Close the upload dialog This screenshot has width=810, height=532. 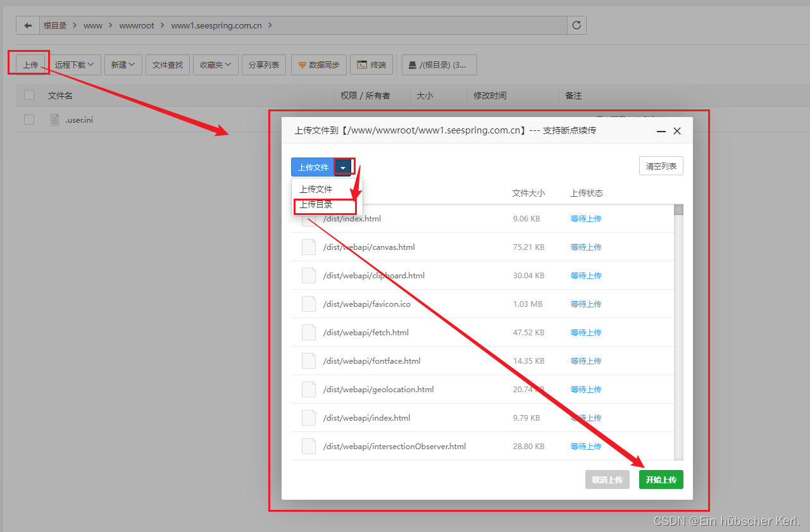click(677, 131)
